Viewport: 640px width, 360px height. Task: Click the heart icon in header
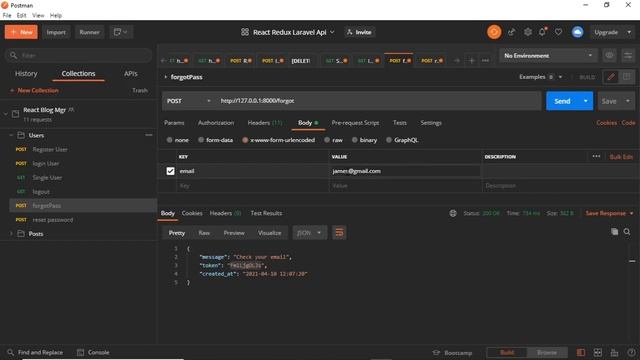tap(558, 32)
